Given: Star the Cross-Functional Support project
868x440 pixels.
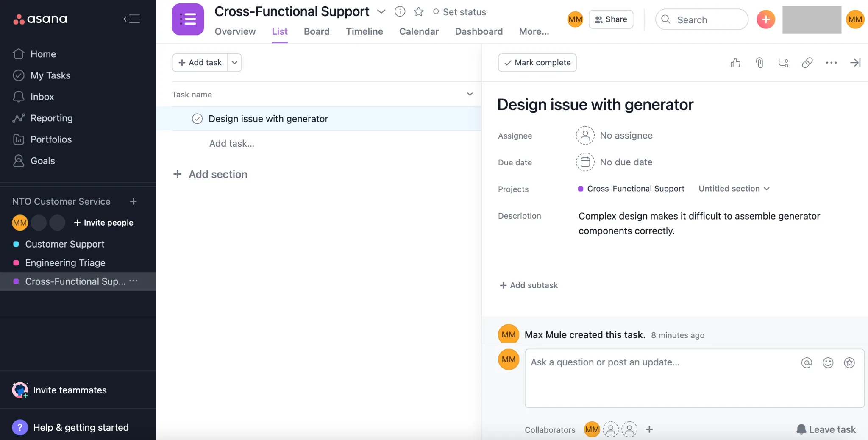Looking at the screenshot, I should tap(419, 12).
